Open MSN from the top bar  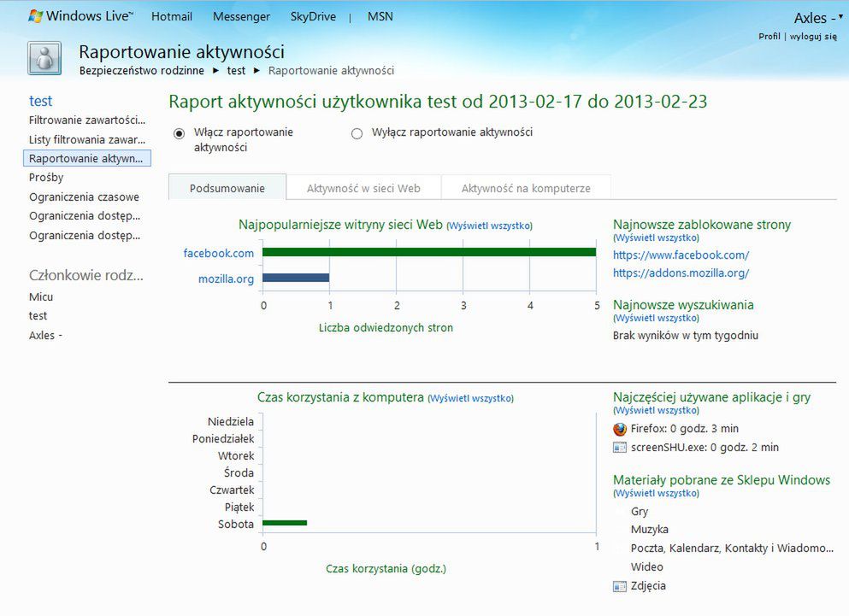click(x=380, y=17)
